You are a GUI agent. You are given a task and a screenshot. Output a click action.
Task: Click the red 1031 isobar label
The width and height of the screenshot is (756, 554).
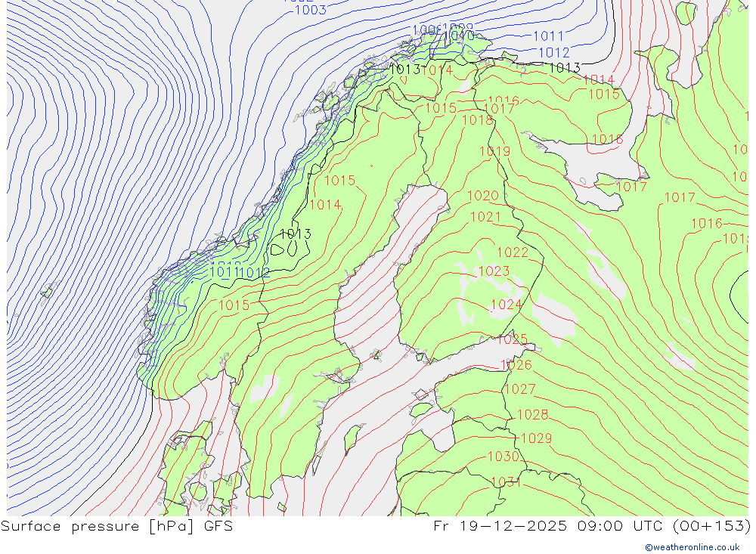(x=506, y=483)
